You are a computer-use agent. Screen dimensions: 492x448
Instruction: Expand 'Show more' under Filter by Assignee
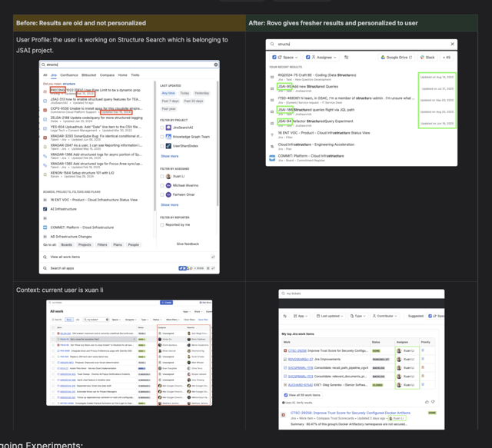point(169,205)
